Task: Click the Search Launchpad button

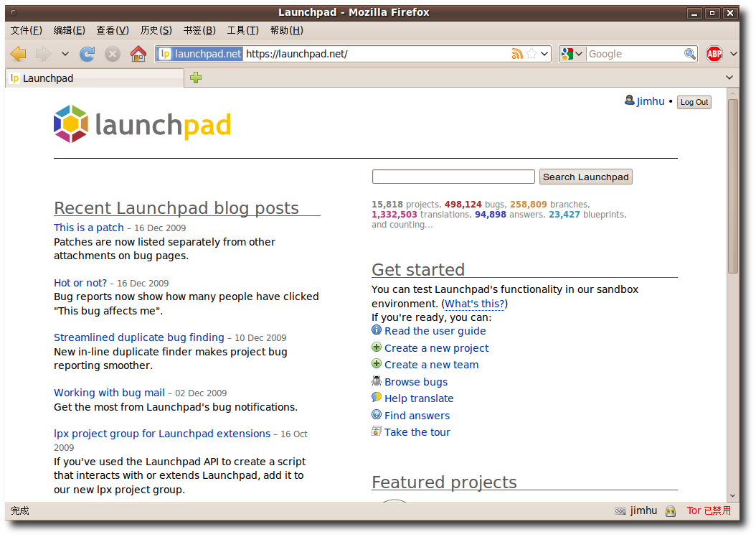Action: coord(585,177)
